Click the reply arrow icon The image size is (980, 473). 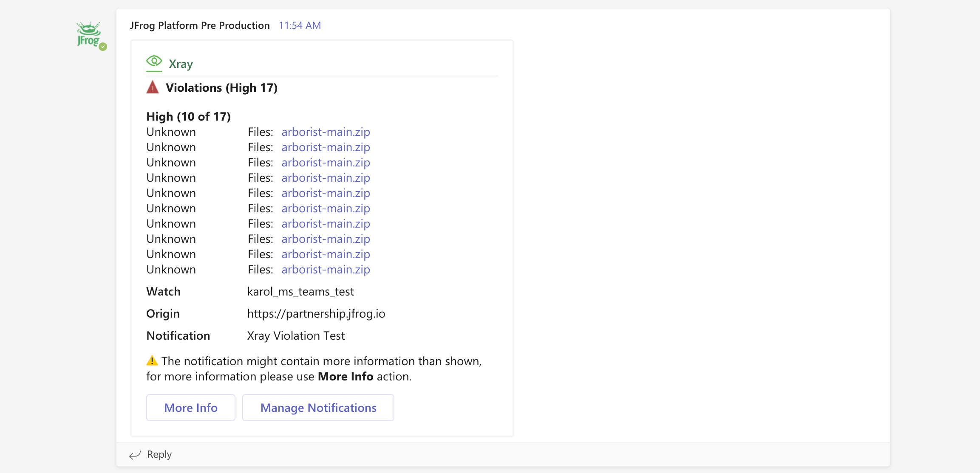135,455
